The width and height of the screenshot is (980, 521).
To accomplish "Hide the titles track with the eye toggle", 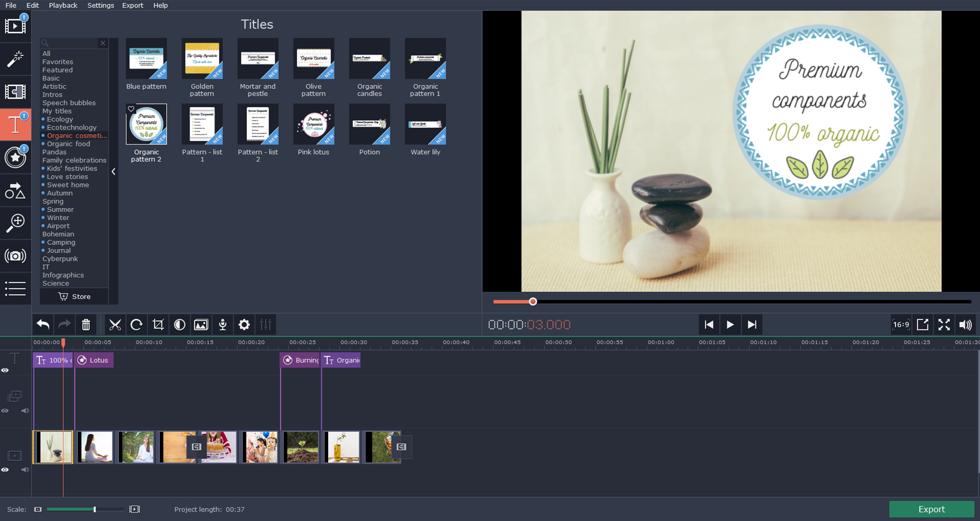I will 6,370.
